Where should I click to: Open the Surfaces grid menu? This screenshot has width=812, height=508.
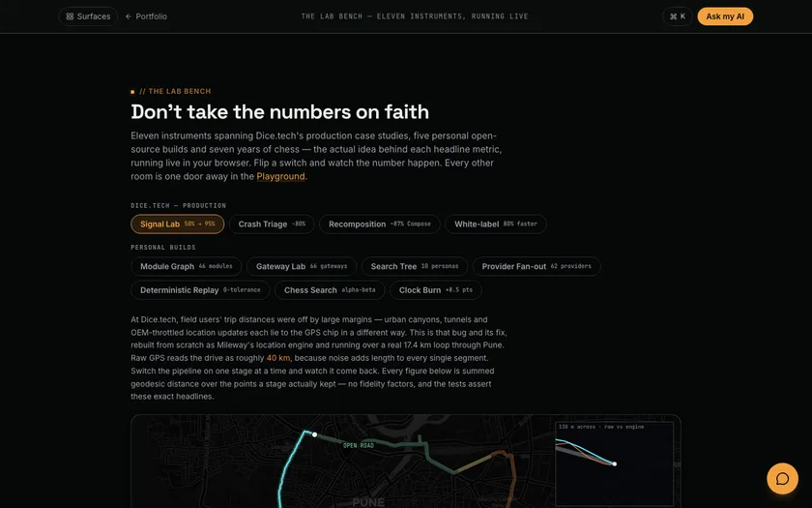(x=88, y=16)
